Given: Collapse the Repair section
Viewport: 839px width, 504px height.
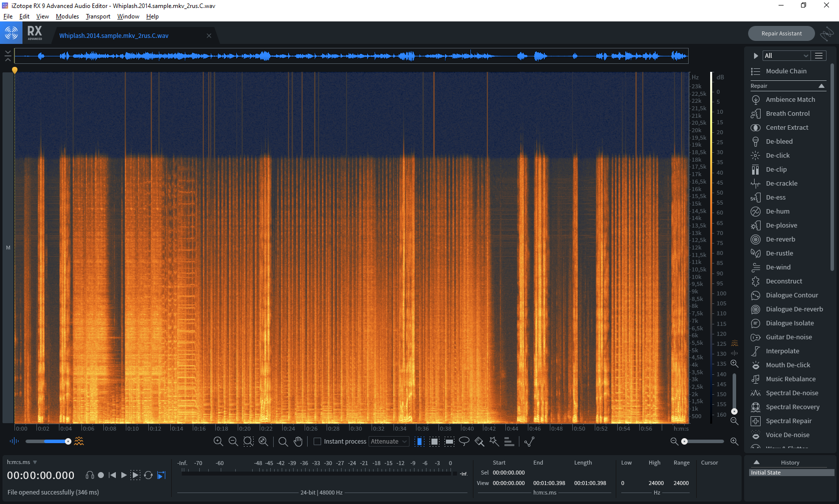Looking at the screenshot, I should point(821,86).
